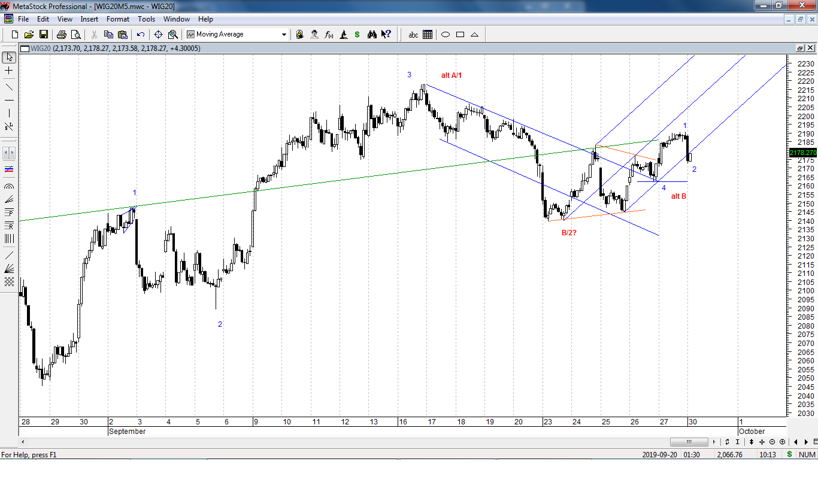The image size is (818, 504).
Task: Click the 'September' month label on axis
Action: pos(127,432)
